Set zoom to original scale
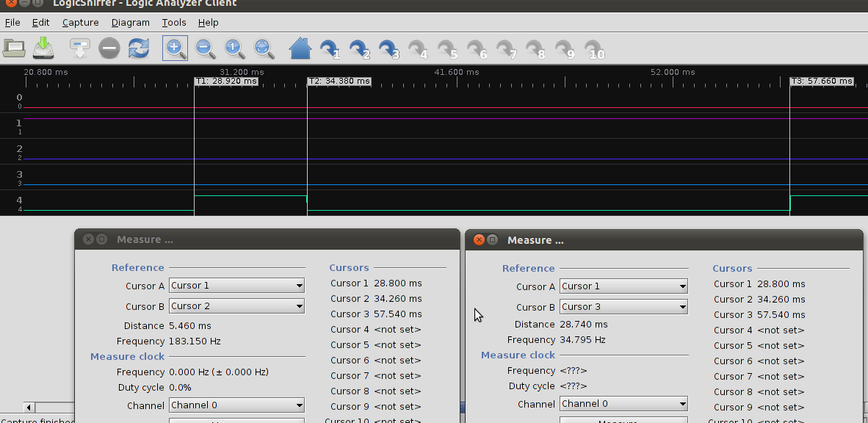 [234, 48]
